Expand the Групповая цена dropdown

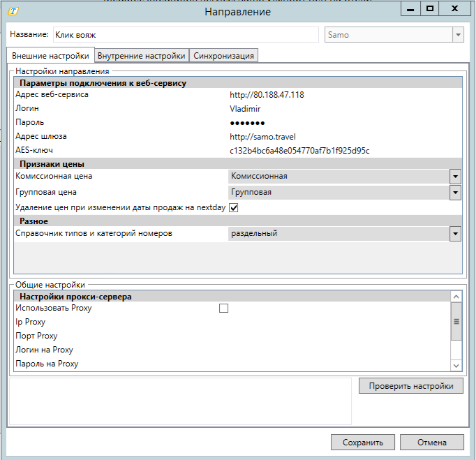coord(455,193)
